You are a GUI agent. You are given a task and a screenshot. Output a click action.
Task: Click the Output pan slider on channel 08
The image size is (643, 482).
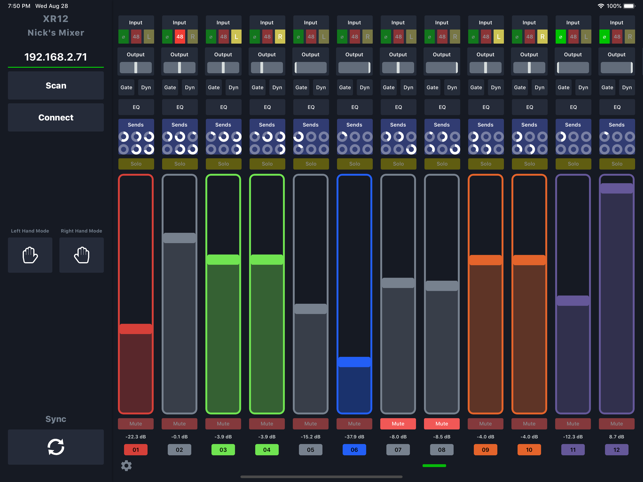coord(442,67)
